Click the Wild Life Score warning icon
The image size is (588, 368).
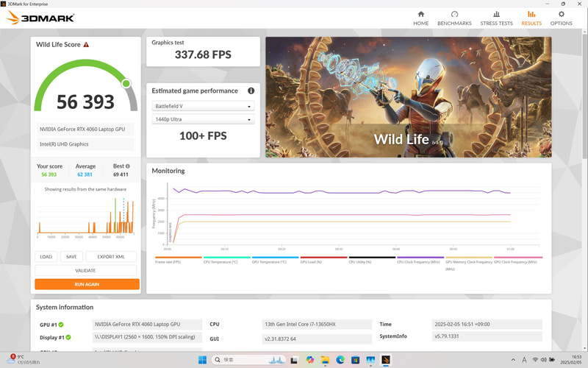point(86,45)
